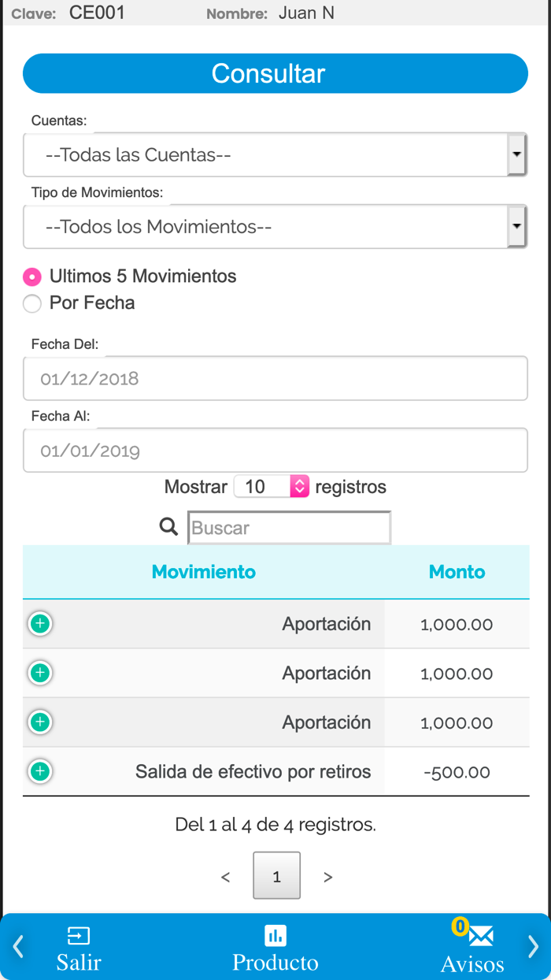The image size is (551, 980).
Task: Select the Por Fecha option
Action: point(31,303)
